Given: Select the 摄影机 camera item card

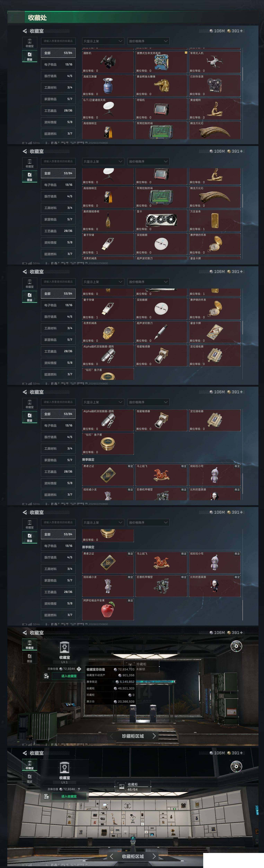Looking at the screenshot, I should [108, 62].
